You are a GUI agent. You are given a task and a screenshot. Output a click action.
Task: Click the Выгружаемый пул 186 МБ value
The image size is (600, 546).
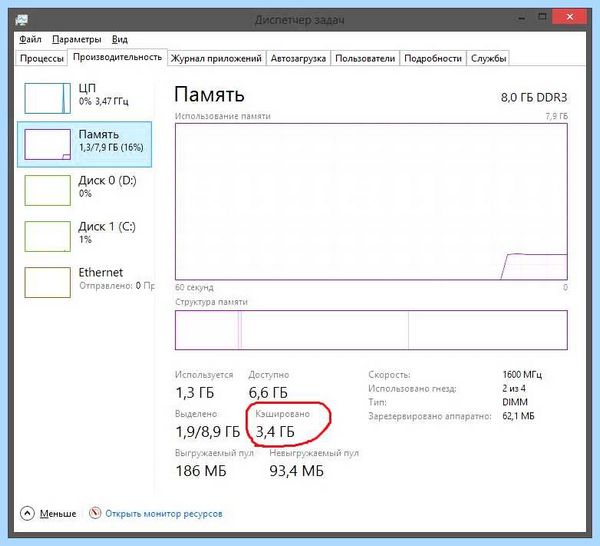tap(201, 471)
